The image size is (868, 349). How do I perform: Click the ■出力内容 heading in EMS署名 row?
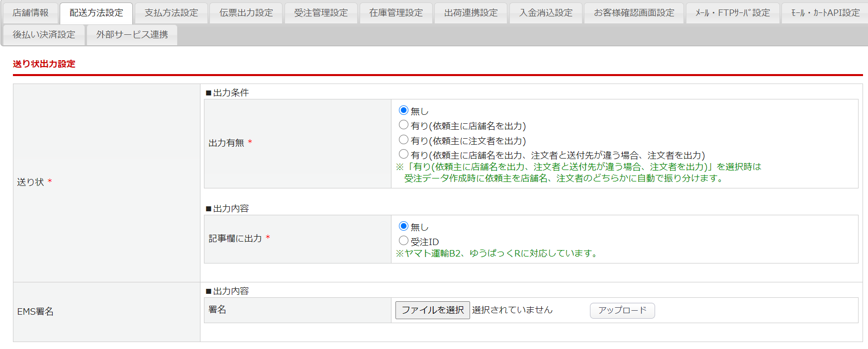[227, 291]
